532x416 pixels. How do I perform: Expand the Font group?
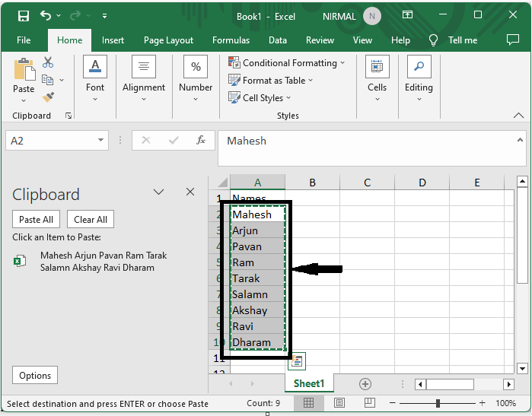pos(95,79)
